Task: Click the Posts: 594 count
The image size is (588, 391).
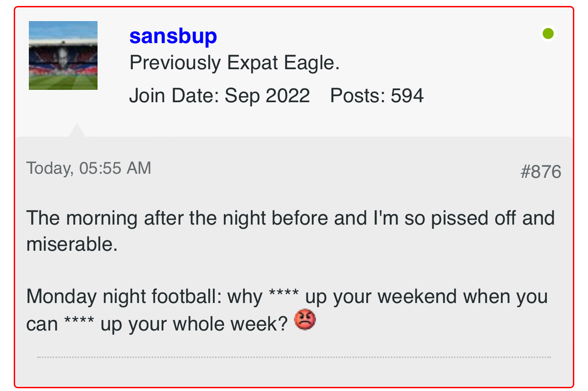Action: [x=377, y=96]
